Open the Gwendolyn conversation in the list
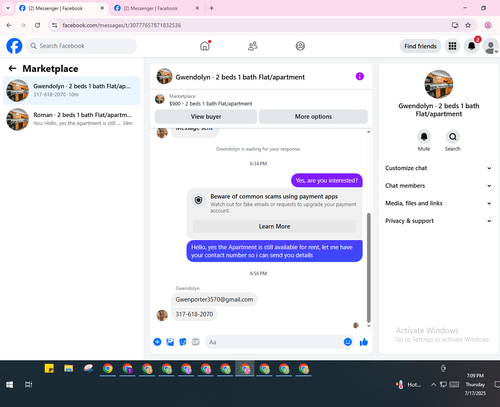 pyautogui.click(x=72, y=90)
